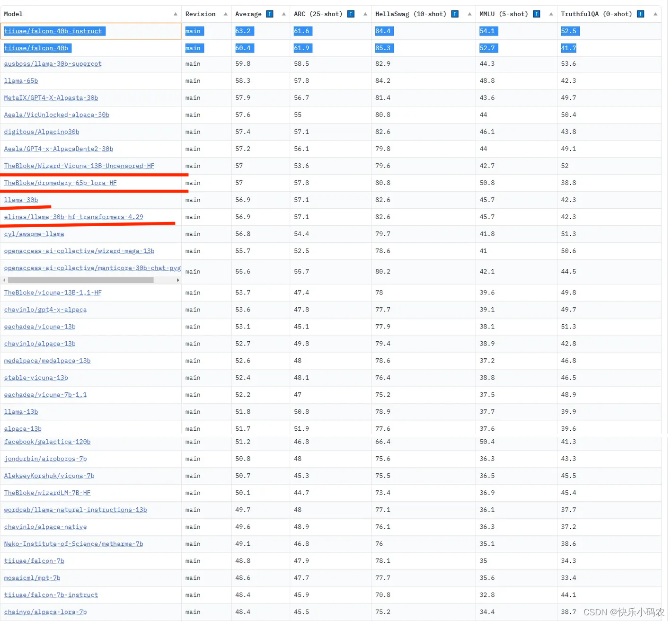The width and height of the screenshot is (672, 621).
Task: Click the blue up-arrow icon beside Average
Action: click(x=270, y=14)
